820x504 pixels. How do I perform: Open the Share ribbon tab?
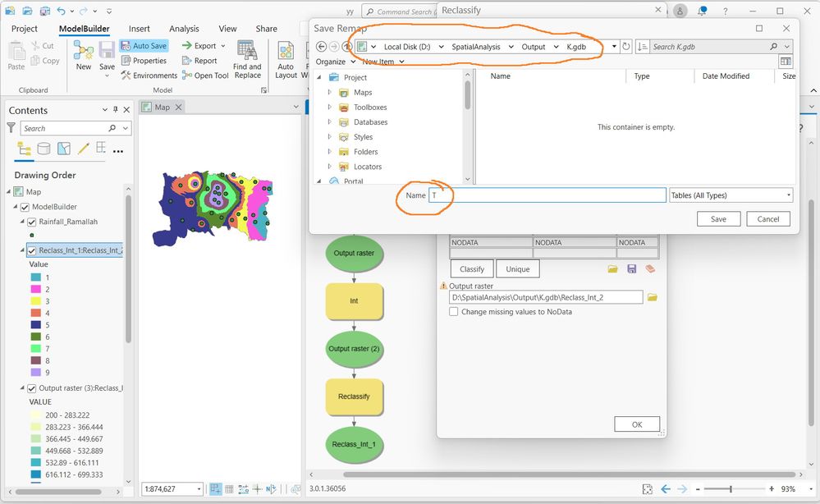(266, 29)
